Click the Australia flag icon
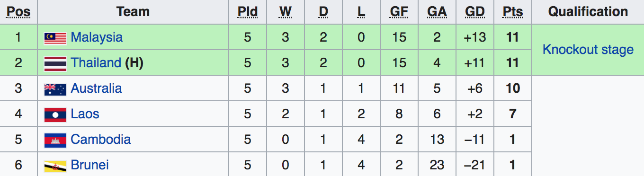Image resolution: width=644 pixels, height=176 pixels. (55, 89)
